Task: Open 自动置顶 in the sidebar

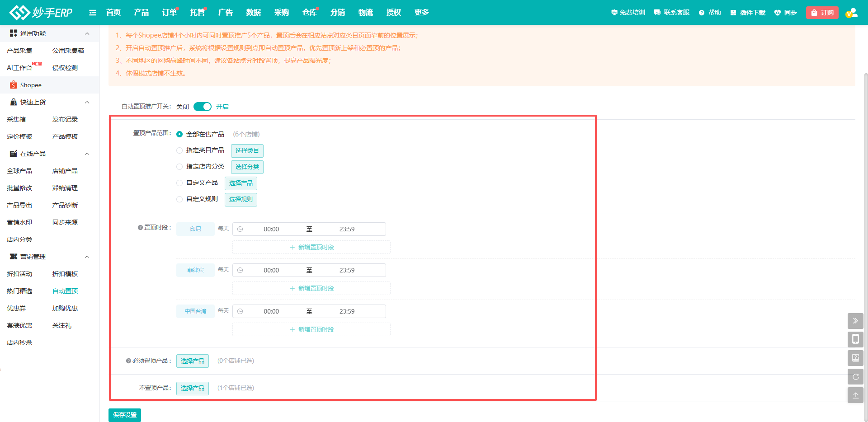Action: [x=65, y=291]
